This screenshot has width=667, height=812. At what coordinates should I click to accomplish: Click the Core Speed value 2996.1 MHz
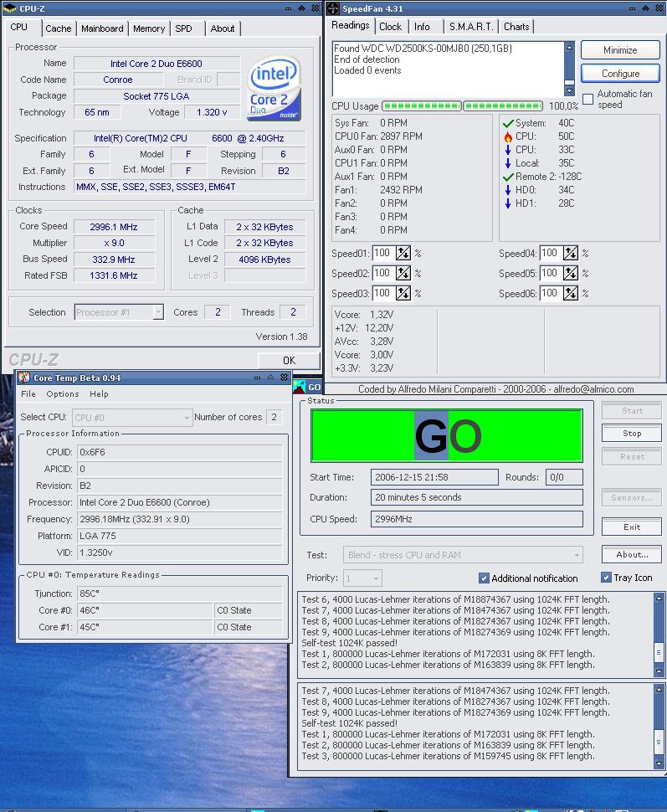click(115, 227)
